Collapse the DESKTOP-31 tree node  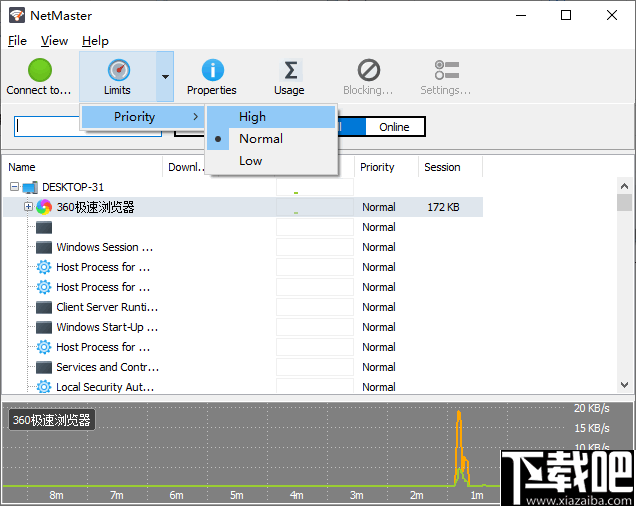tap(14, 187)
